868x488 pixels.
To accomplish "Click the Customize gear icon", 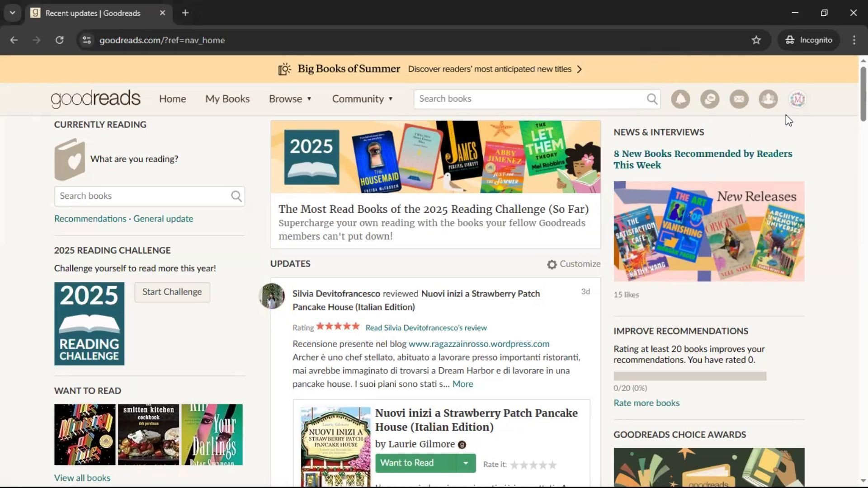I will tap(552, 264).
